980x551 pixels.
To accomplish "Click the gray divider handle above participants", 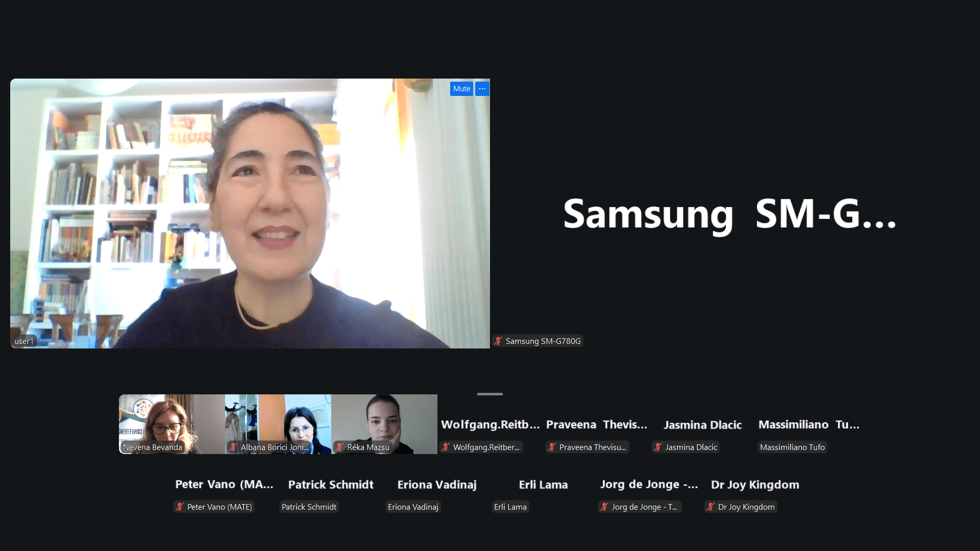I will (x=490, y=394).
